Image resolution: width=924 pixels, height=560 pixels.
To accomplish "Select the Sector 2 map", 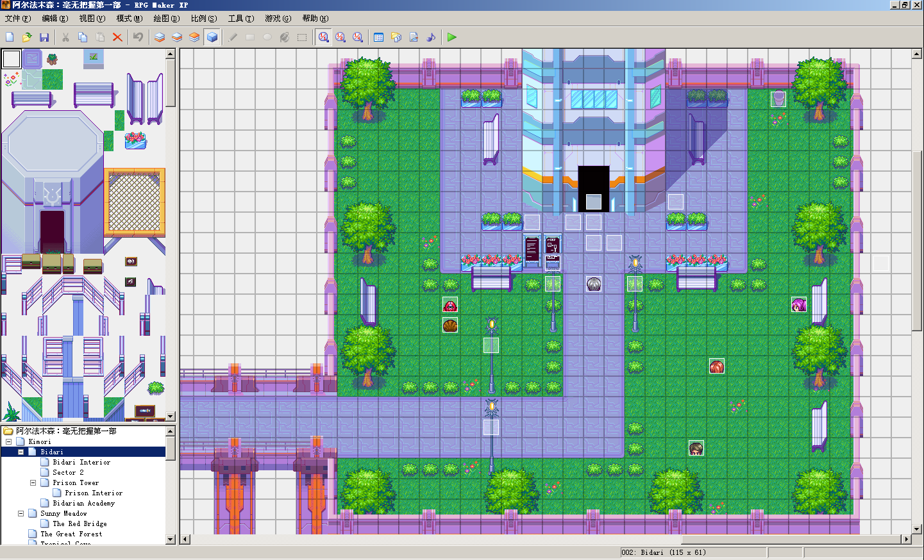I will coord(68,472).
